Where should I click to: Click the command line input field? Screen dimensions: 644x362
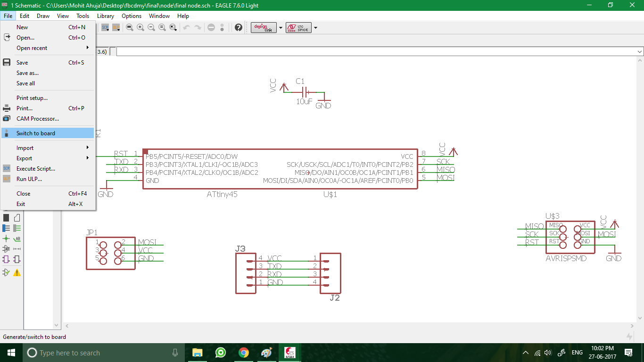pos(376,51)
